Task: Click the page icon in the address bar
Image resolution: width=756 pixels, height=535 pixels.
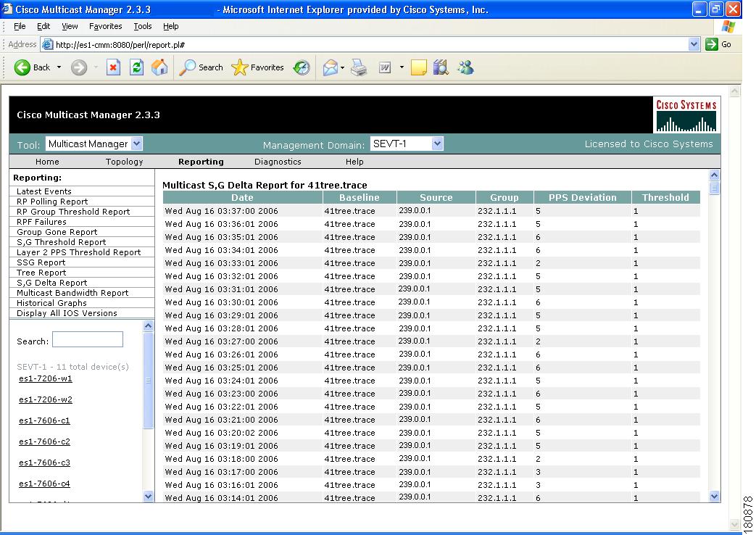Action: click(47, 44)
